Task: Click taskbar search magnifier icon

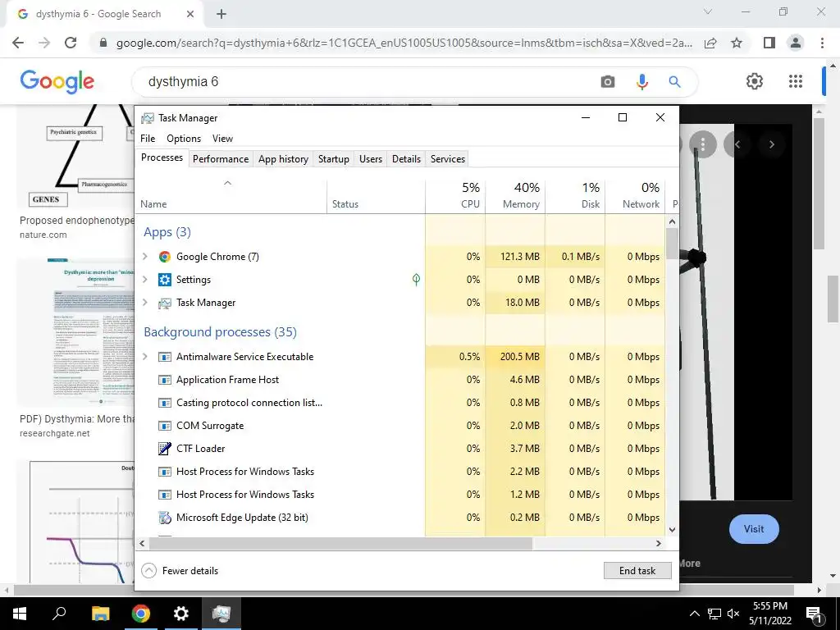Action: (x=59, y=613)
